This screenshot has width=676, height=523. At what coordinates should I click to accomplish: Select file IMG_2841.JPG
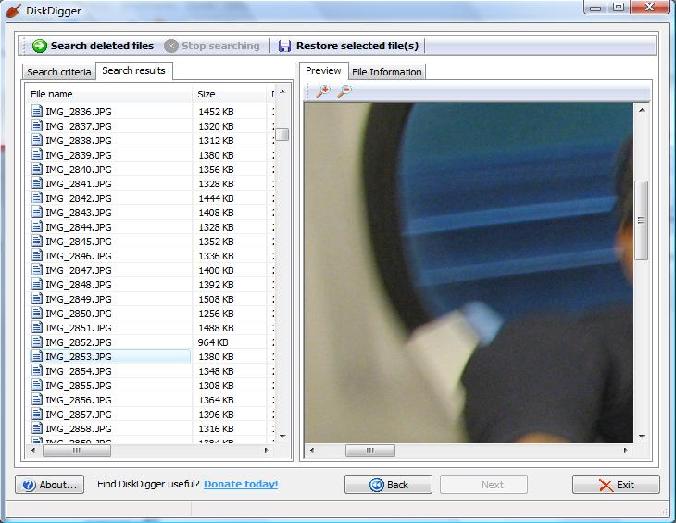pos(78,184)
